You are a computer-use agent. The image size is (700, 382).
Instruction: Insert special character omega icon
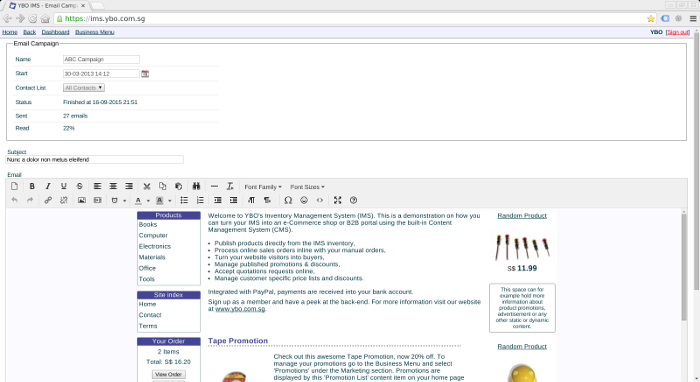point(288,200)
